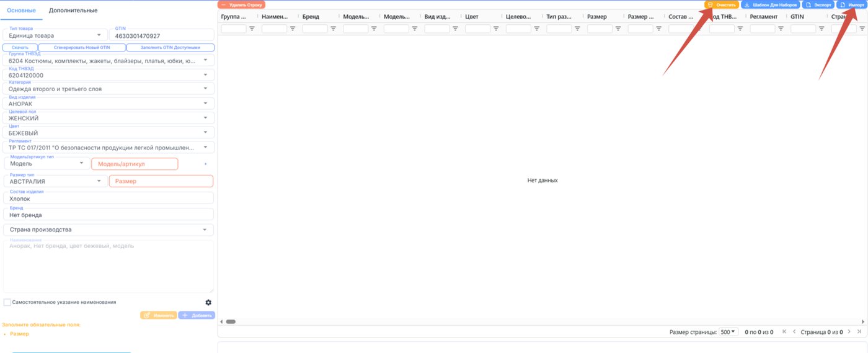
Task: Expand the Цвет dropdown showing БЕЖЕВЫЙ
Action: click(x=108, y=133)
